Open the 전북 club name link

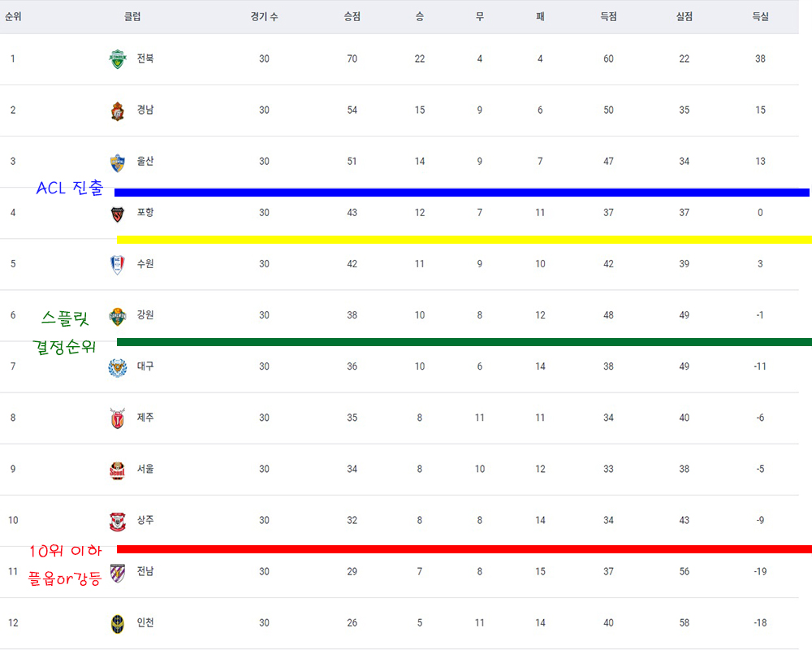pyautogui.click(x=145, y=58)
